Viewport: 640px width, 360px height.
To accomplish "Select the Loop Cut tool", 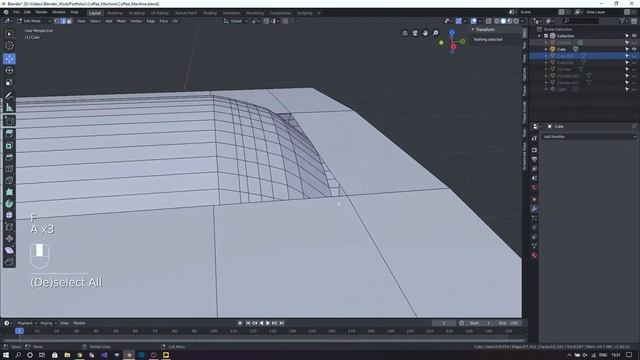I will 9,169.
